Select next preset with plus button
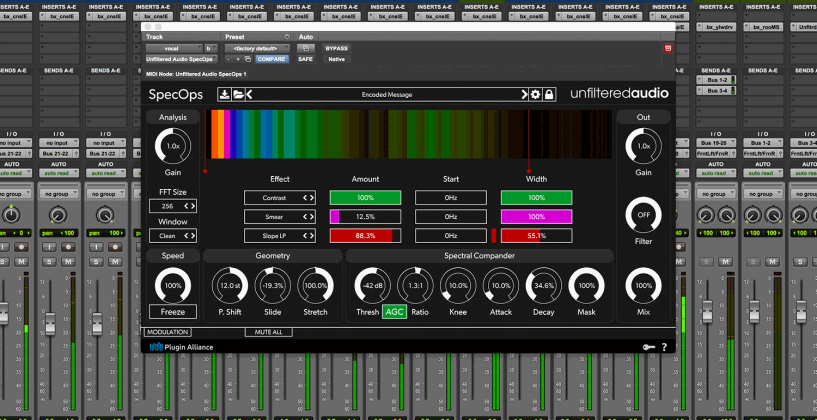The width and height of the screenshot is (817, 420). [238, 59]
